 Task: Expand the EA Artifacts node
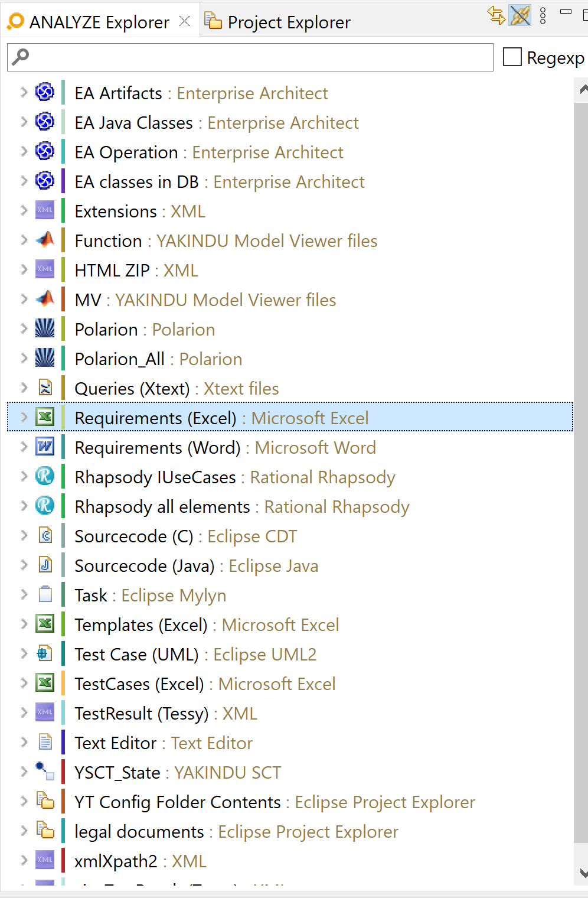[24, 92]
